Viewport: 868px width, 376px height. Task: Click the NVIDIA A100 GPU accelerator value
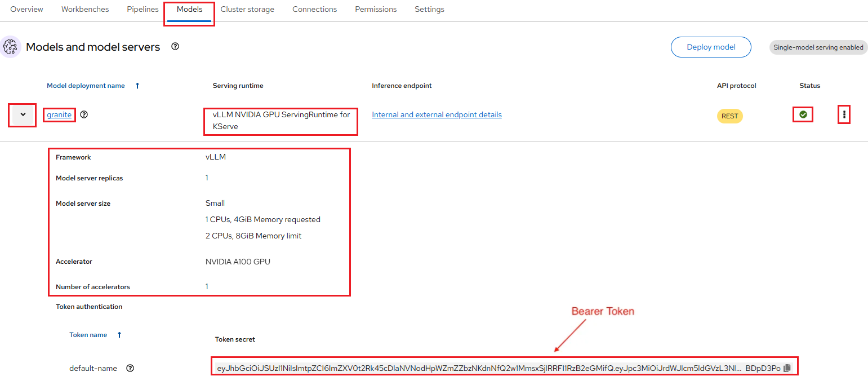238,262
